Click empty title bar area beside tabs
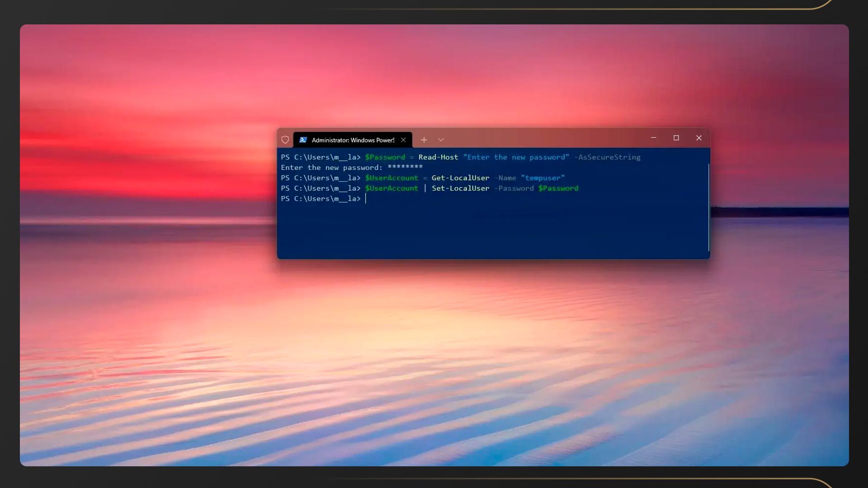868x488 pixels. tap(542, 138)
